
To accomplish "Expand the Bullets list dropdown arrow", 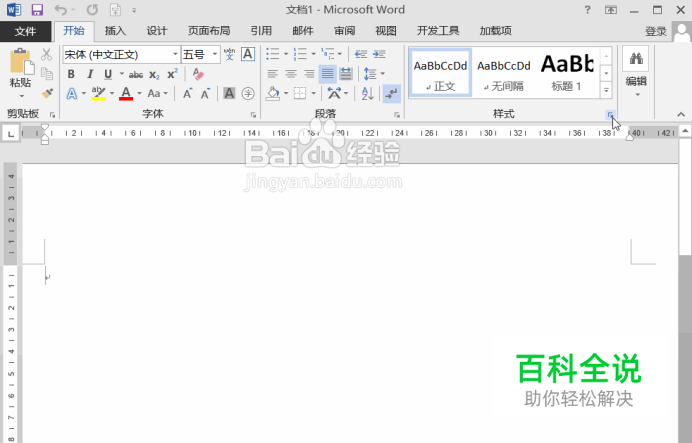I will (286, 54).
